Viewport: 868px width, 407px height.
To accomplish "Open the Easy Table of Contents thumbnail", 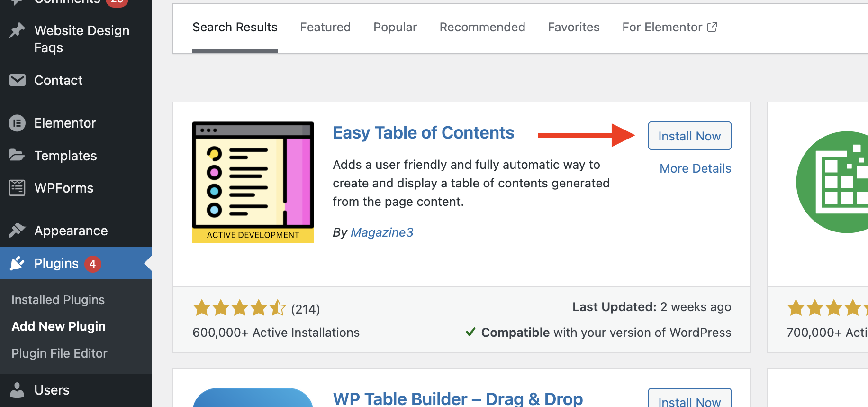I will click(x=253, y=182).
